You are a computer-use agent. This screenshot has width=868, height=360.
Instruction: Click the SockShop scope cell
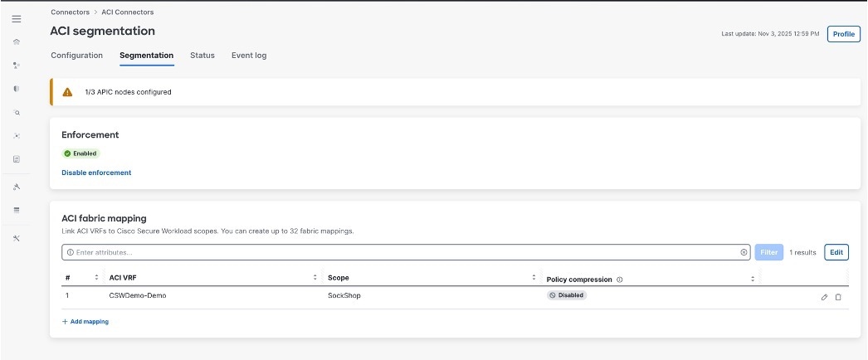(344, 296)
